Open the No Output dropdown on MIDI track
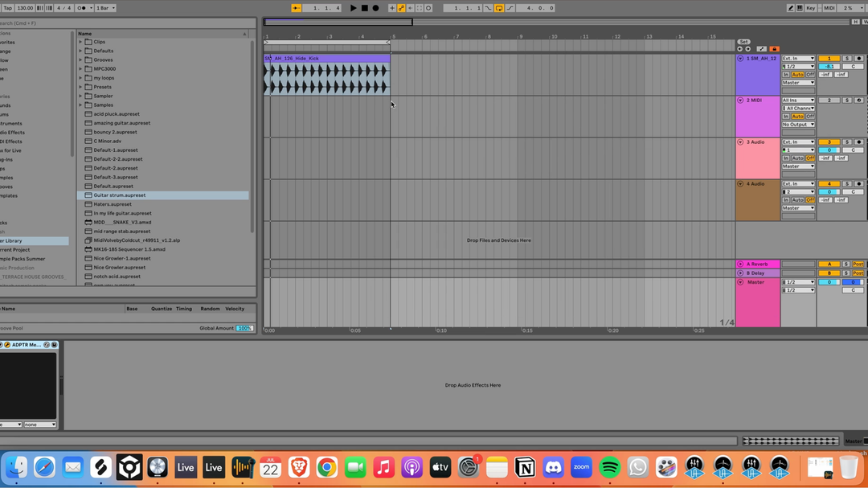Screen dimensions: 868x488 coord(798,125)
